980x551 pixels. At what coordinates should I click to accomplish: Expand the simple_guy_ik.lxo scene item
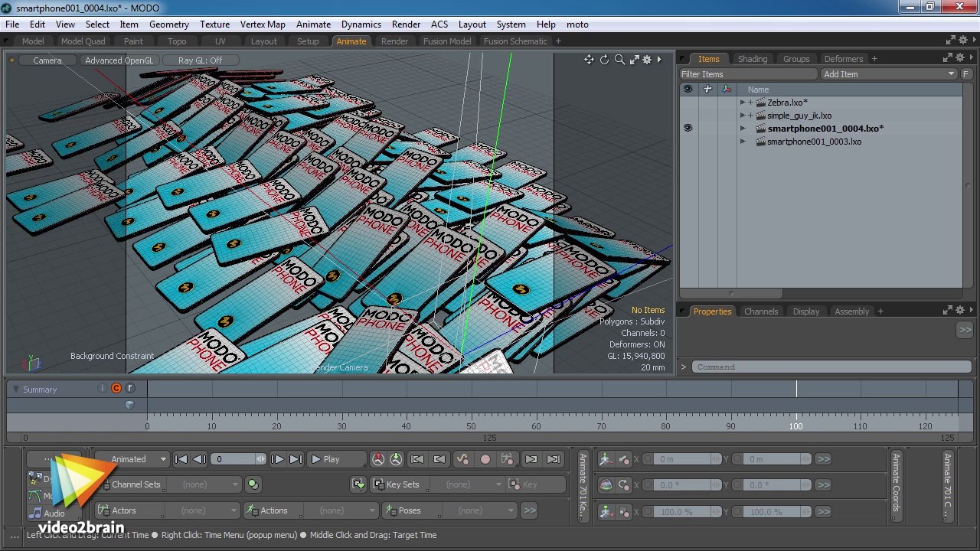pos(743,116)
